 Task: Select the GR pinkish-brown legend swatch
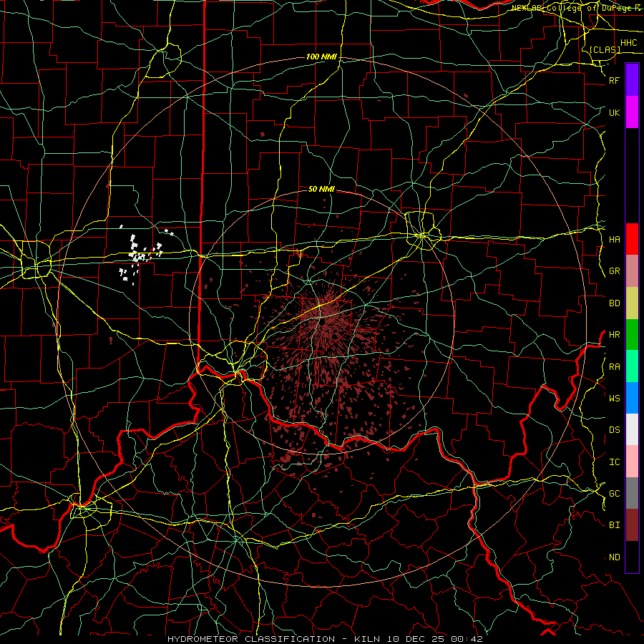(632, 270)
